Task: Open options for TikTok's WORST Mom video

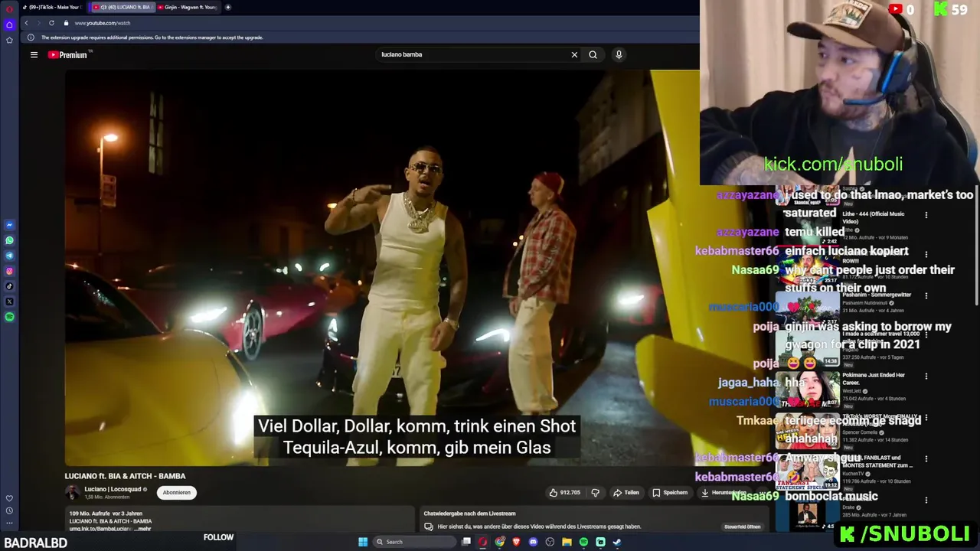Action: 926,419
